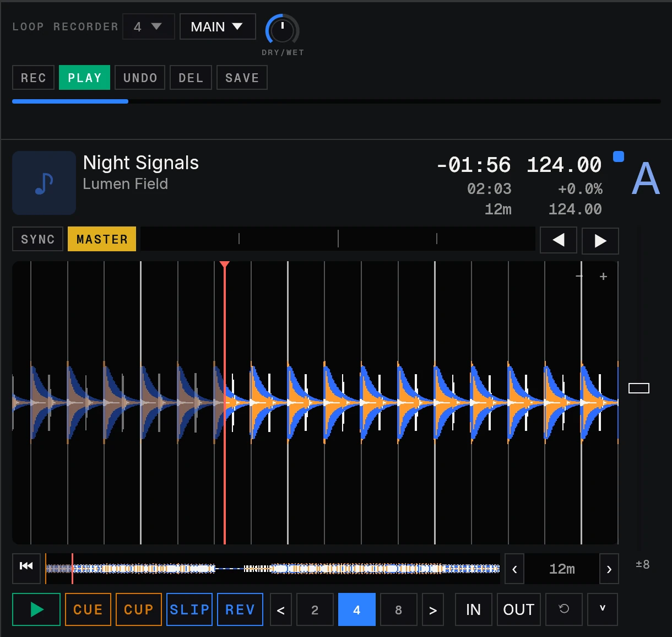Screen dimensions: 672x637
Task: Toggle the remaining time display -01:56
Action: coord(474,165)
